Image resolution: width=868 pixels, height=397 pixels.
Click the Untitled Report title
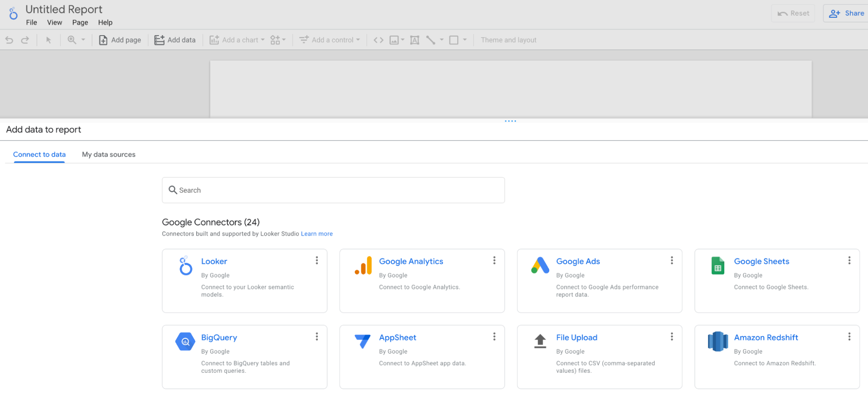(64, 9)
